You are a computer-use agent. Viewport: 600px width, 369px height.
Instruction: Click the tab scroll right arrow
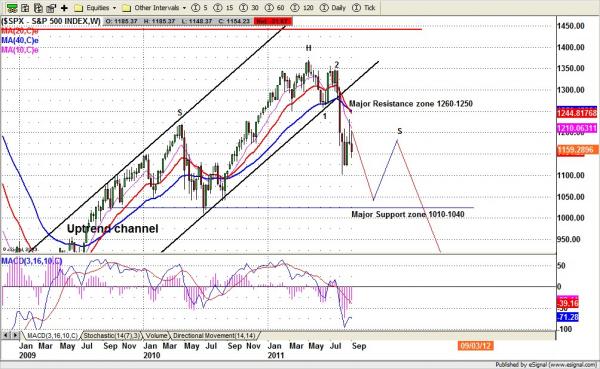15,336
